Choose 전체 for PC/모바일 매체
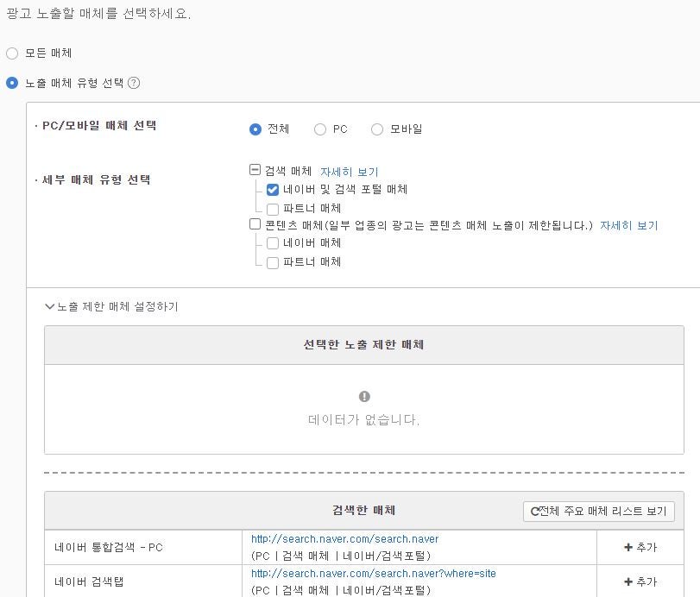This screenshot has width=700, height=597. (x=255, y=129)
